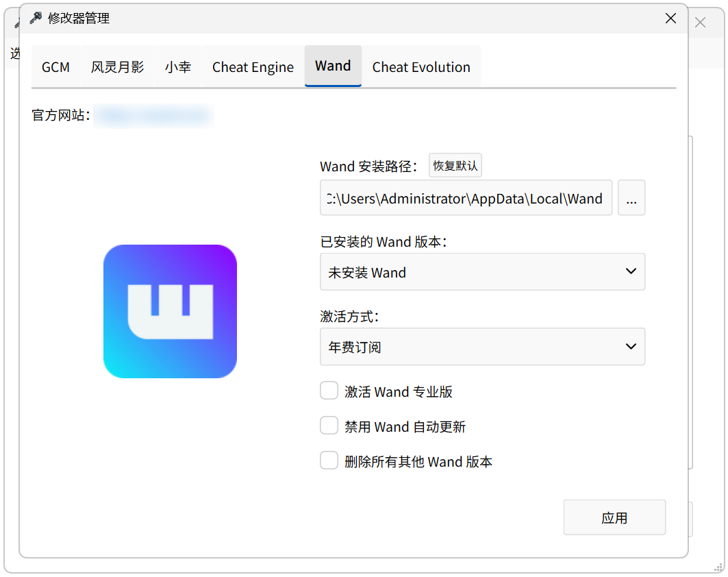Click the 修改器管理 title text
The image size is (728, 577).
click(x=79, y=18)
